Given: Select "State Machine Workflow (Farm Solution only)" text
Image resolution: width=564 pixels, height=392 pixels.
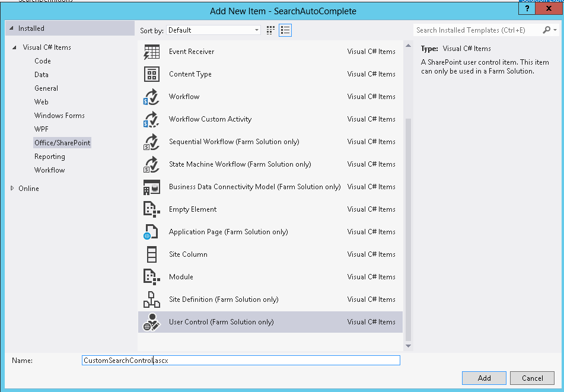Looking at the screenshot, I should click(x=240, y=164).
